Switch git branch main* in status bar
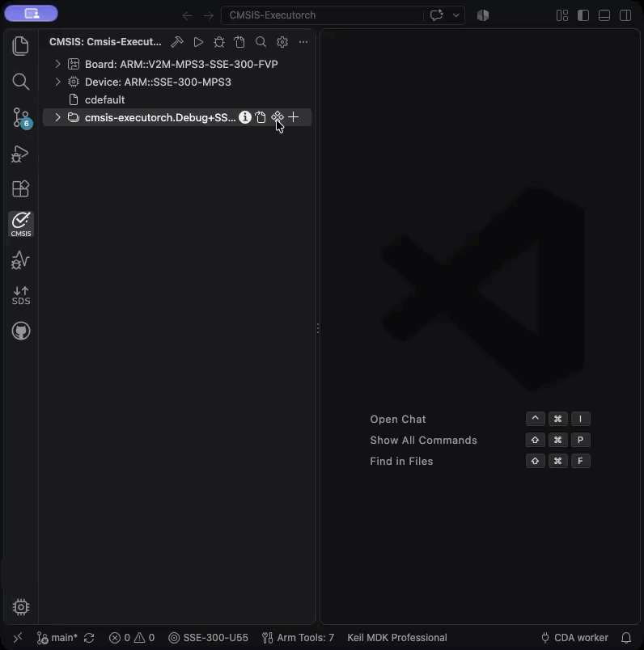The image size is (644, 650). click(x=57, y=638)
